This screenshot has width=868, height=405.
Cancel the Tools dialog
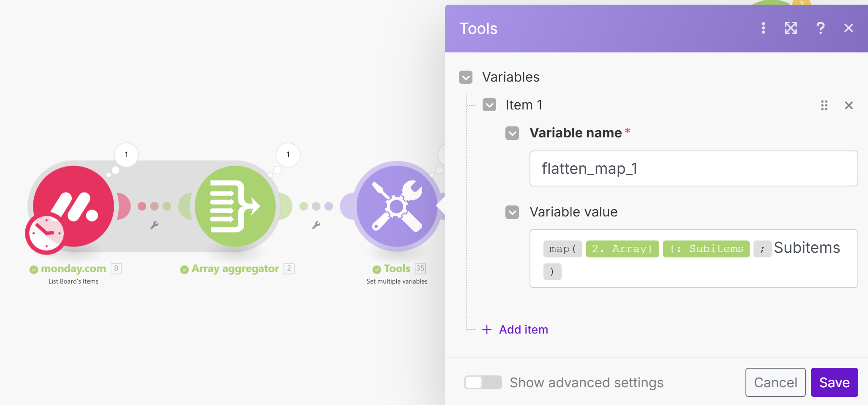click(x=775, y=383)
